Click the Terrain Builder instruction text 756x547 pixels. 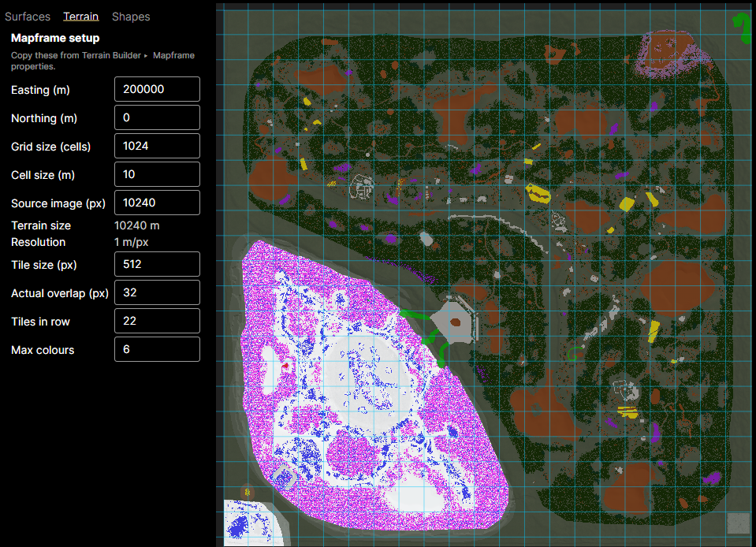102,61
